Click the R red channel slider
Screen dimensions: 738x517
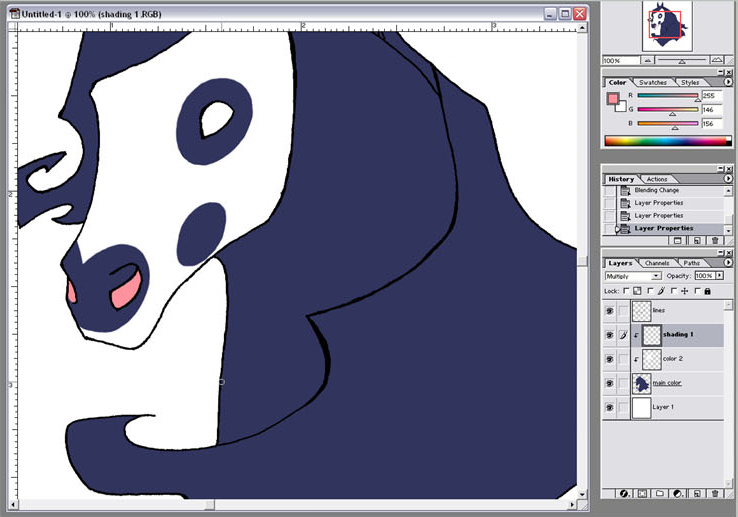[x=667, y=96]
